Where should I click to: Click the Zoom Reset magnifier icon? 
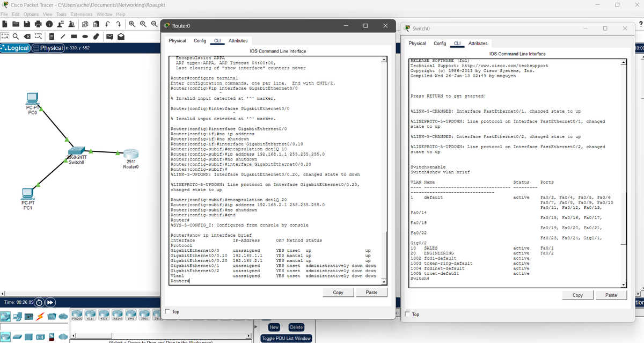[x=143, y=24]
